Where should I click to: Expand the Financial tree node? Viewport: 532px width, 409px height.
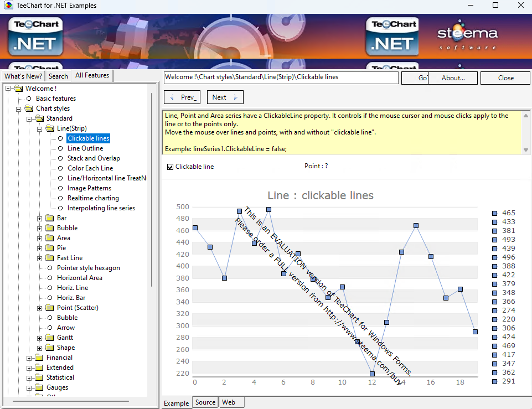(29, 358)
